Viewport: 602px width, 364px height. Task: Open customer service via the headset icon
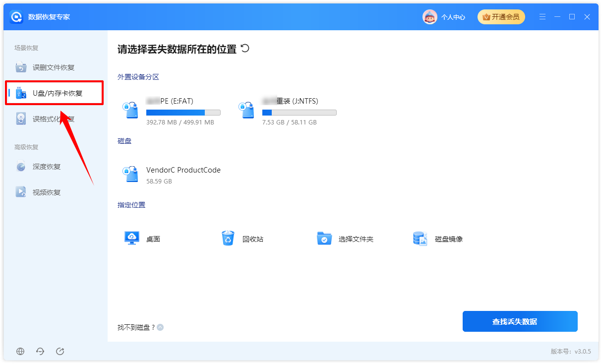pyautogui.click(x=40, y=351)
